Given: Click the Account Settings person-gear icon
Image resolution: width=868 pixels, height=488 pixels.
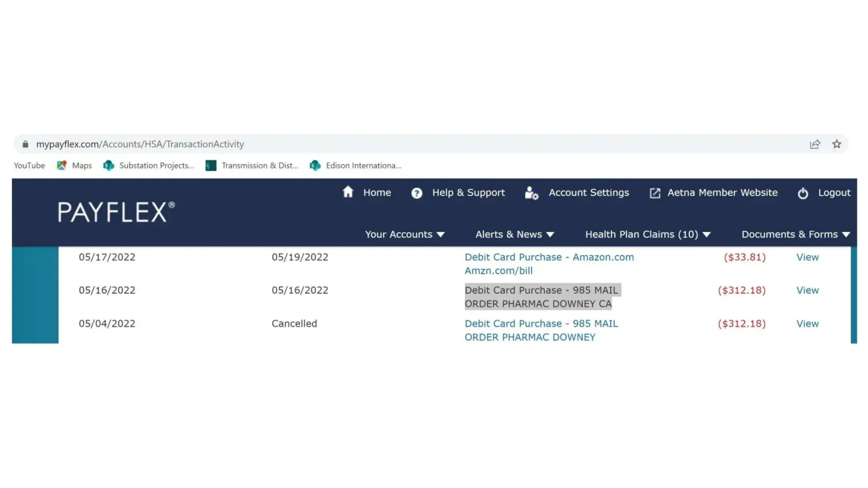Looking at the screenshot, I should [531, 193].
